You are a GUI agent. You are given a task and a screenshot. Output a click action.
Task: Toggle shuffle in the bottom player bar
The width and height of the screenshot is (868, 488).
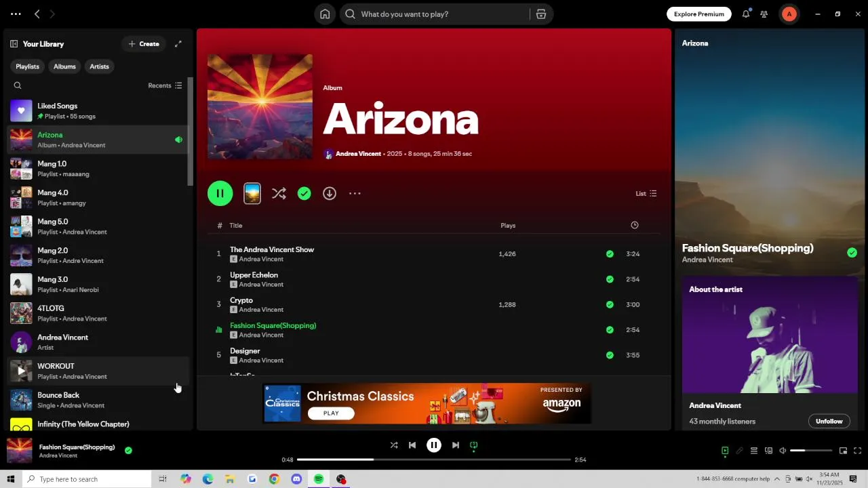394,445
